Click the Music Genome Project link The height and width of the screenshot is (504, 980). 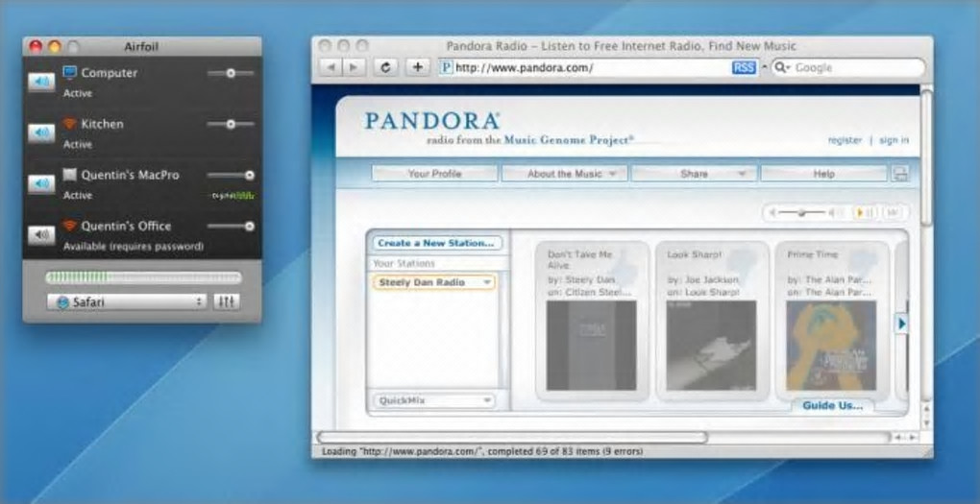point(569,140)
